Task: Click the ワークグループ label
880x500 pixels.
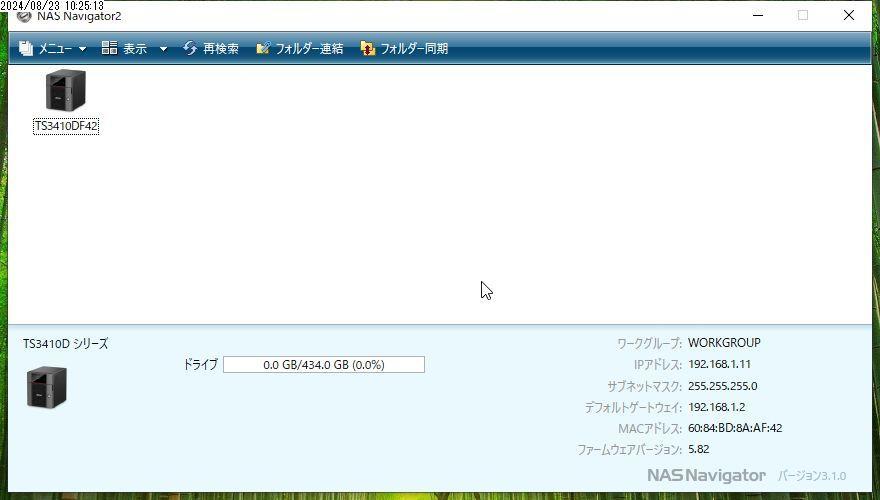Action: 649,343
